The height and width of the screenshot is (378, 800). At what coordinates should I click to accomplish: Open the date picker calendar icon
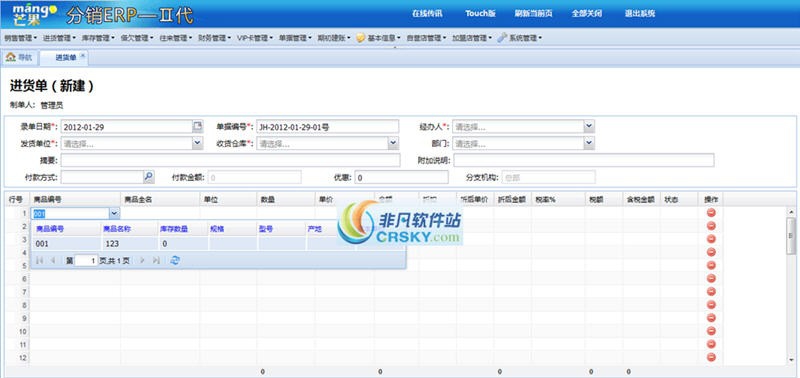click(197, 126)
